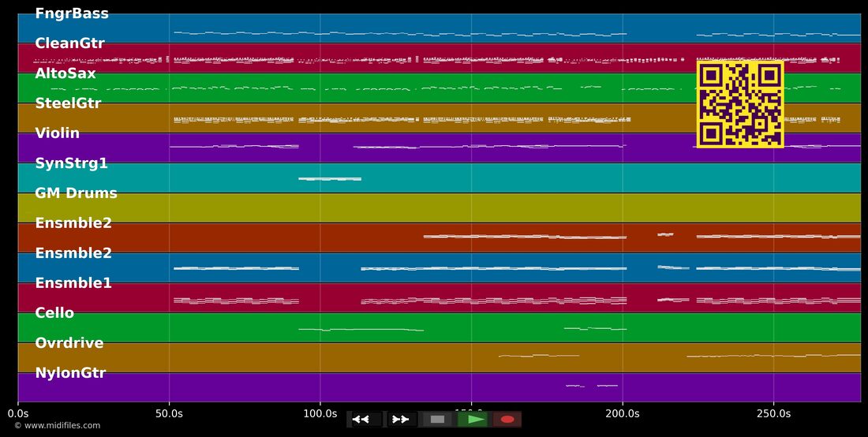The width and height of the screenshot is (868, 437).
Task: Click the 0.0s time axis label
Action: point(18,413)
